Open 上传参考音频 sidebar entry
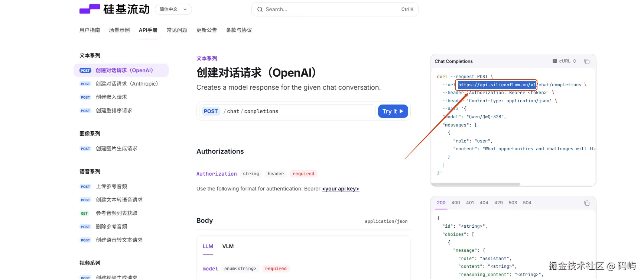This screenshot has width=644, height=279. pos(121,186)
